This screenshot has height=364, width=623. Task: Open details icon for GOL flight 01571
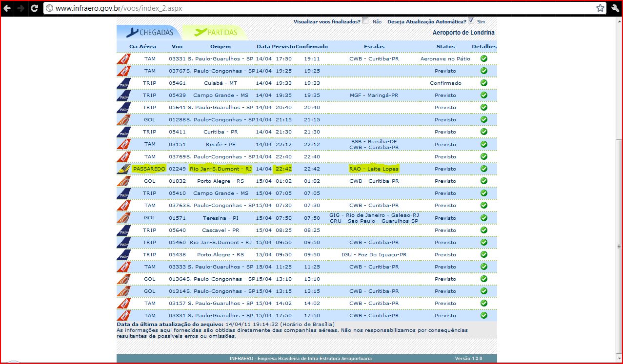(484, 218)
